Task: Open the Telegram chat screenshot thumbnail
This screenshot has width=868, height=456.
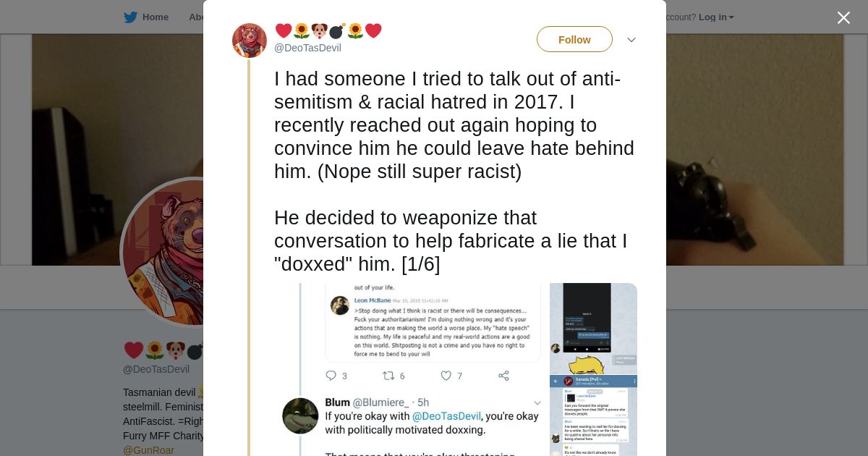Action: pyautogui.click(x=593, y=415)
